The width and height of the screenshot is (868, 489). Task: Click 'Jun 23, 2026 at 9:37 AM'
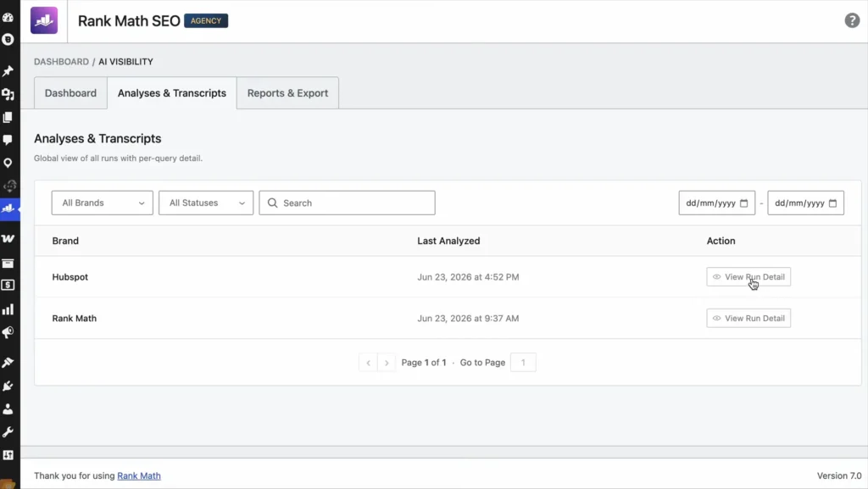468,318
